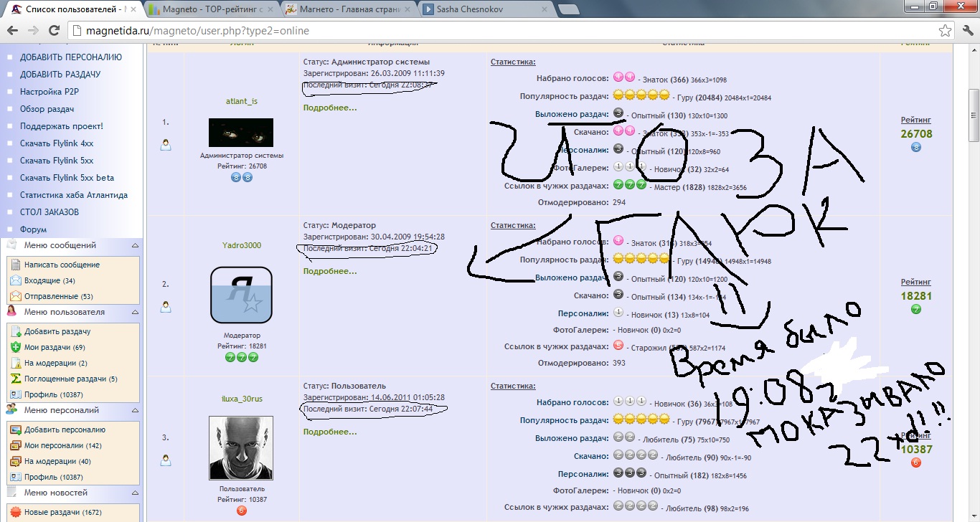Click iluxa_30rus avatar photo
Screen dimensions: 980x522
click(x=241, y=448)
